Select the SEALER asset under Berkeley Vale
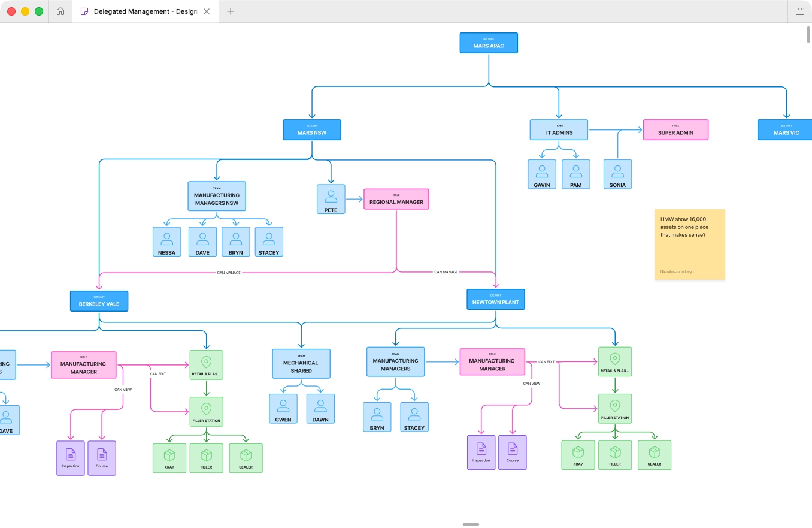The image size is (812, 528). click(x=246, y=458)
